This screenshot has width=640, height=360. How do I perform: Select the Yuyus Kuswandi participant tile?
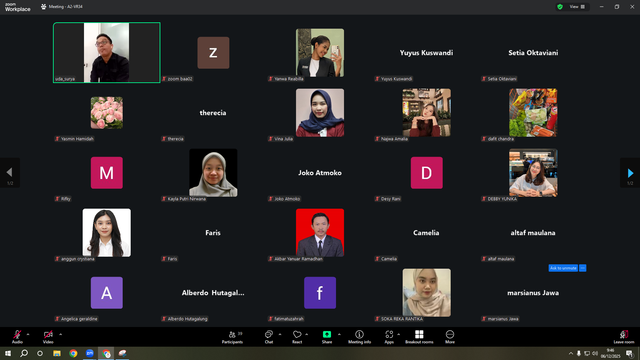pos(427,53)
